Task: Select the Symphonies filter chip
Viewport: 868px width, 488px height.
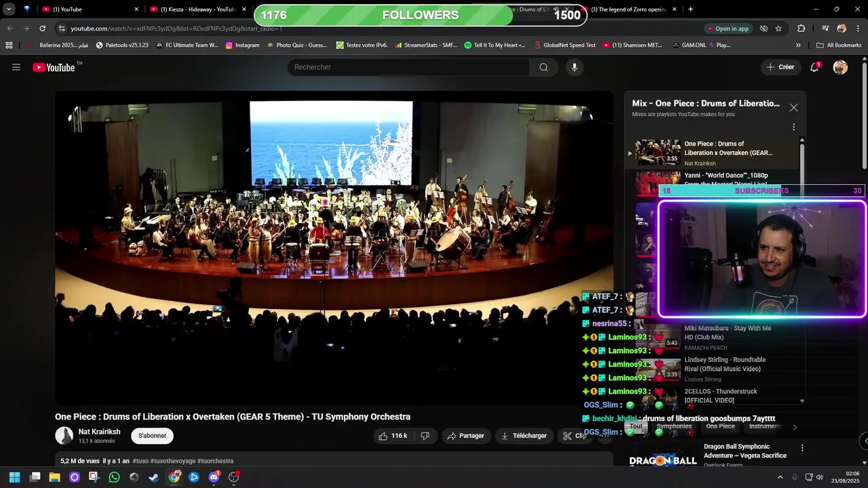Action: 674,426
